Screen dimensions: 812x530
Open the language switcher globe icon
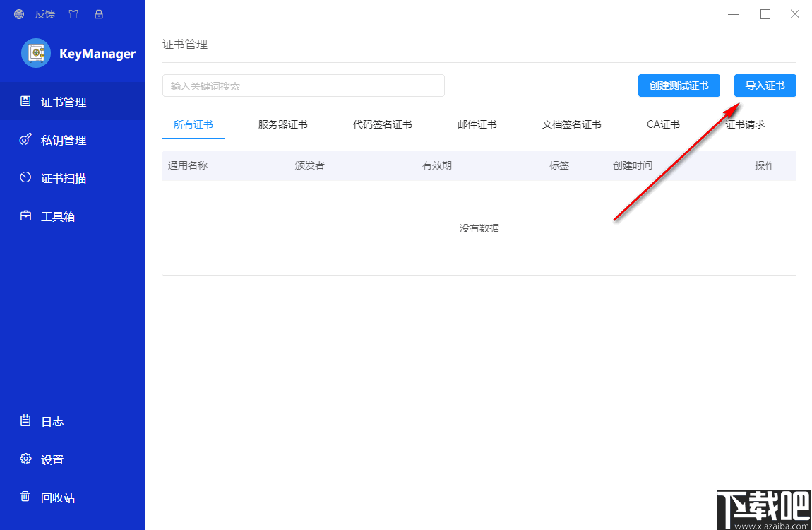18,13
